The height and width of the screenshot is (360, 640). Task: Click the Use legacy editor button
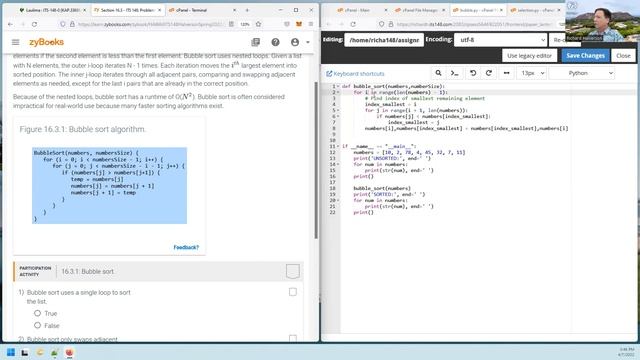pyautogui.click(x=529, y=56)
